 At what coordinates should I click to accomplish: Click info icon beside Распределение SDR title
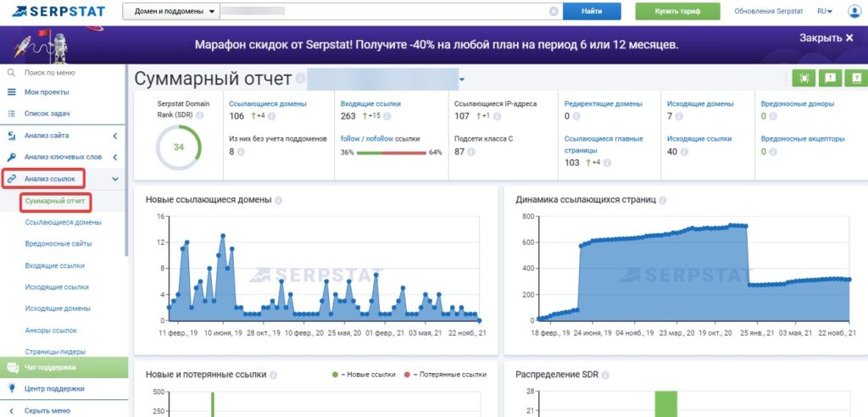pyautogui.click(x=605, y=375)
